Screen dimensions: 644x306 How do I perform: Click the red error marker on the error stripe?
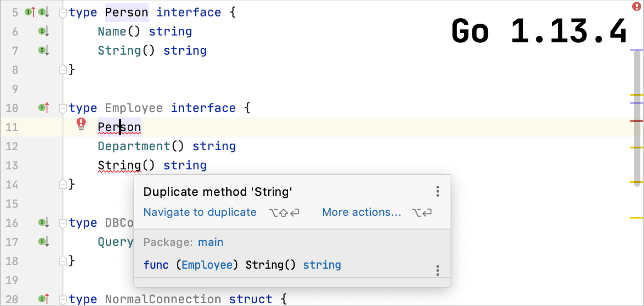click(x=636, y=121)
